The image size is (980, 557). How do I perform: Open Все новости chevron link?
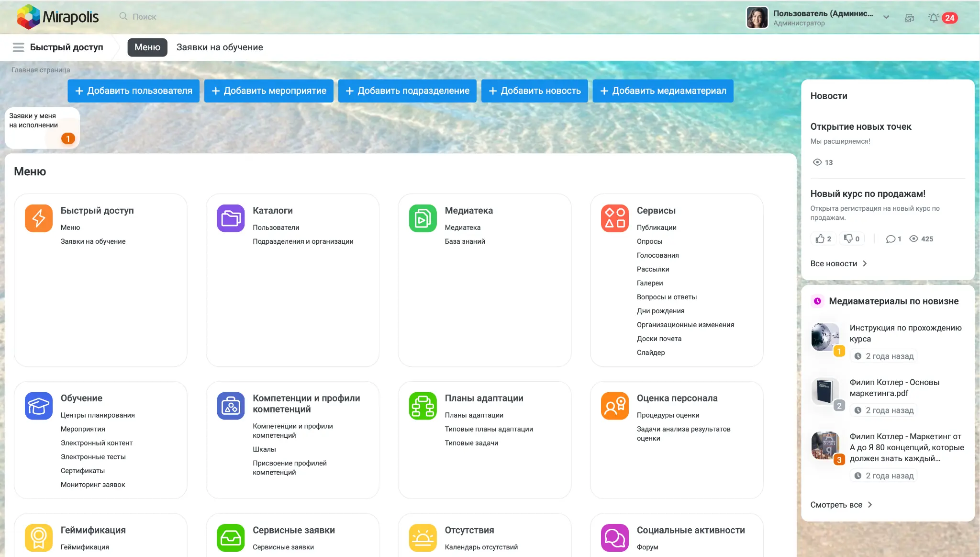click(839, 263)
